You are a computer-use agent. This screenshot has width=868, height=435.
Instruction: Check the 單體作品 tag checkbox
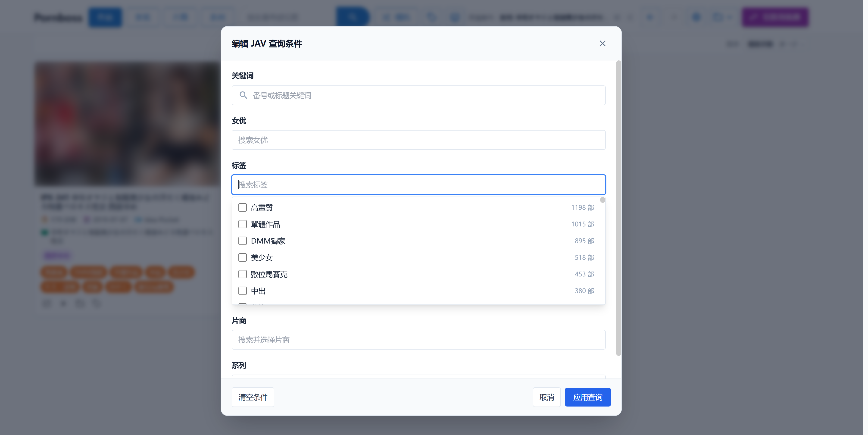243,224
